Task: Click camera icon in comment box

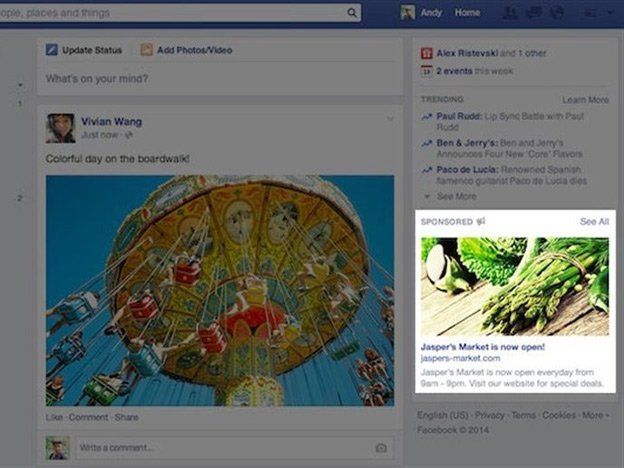Action: pyautogui.click(x=381, y=448)
